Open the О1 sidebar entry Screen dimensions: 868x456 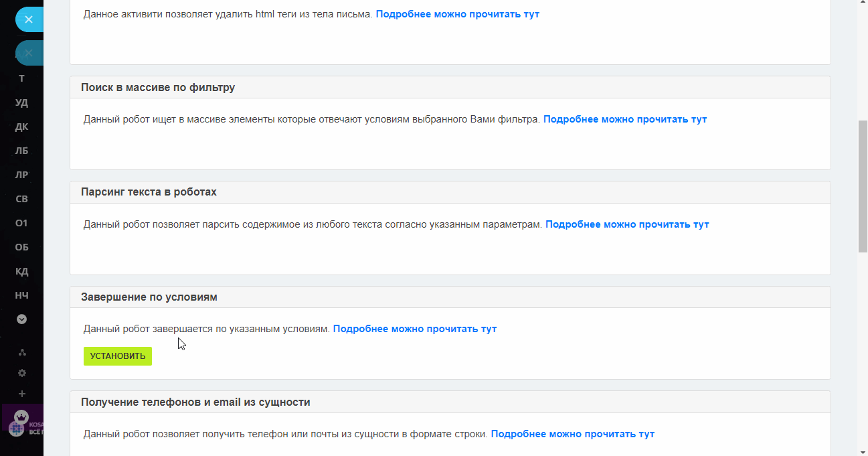tap(21, 223)
